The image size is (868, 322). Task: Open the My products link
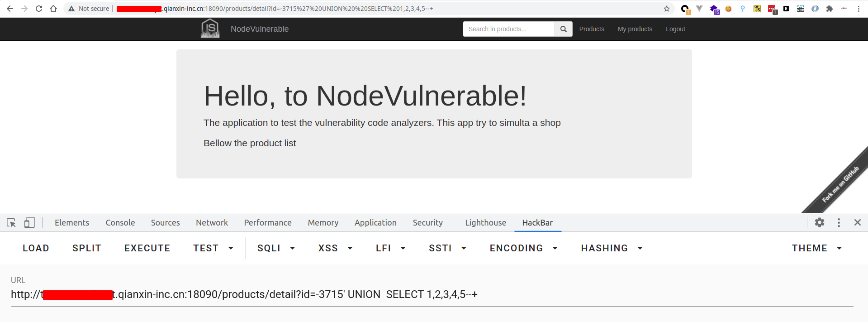(635, 29)
